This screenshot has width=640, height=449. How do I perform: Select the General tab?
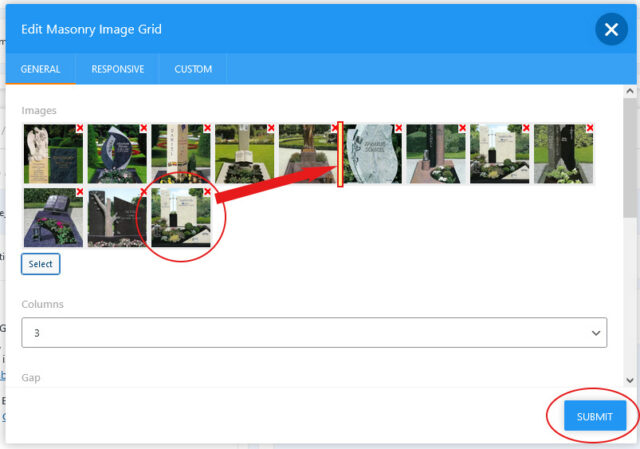(x=40, y=69)
